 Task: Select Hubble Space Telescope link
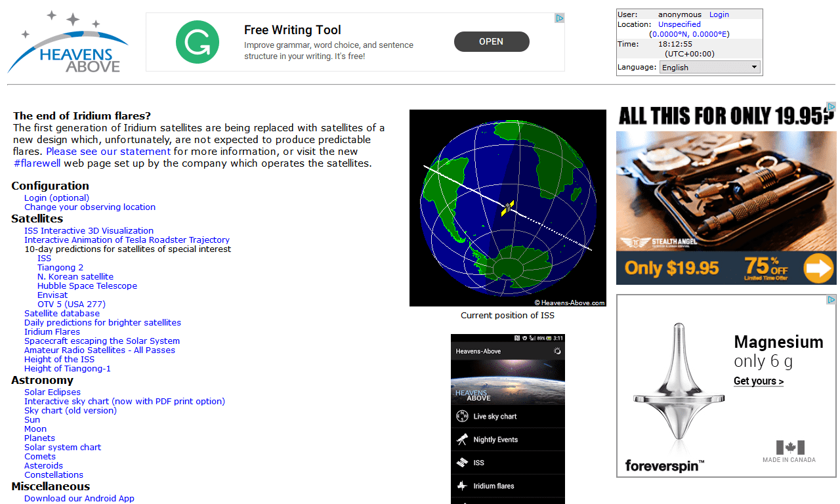[x=87, y=285]
